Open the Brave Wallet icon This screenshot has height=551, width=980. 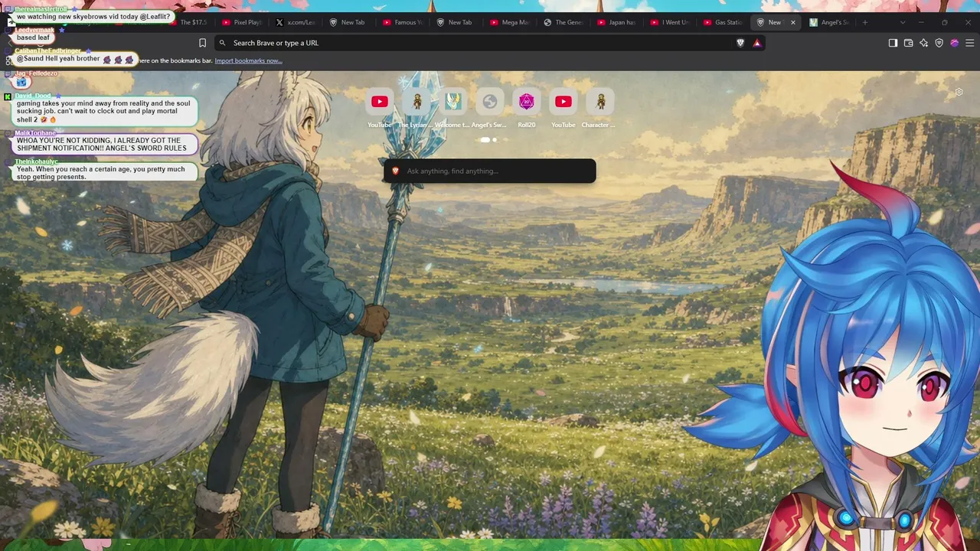tap(908, 43)
